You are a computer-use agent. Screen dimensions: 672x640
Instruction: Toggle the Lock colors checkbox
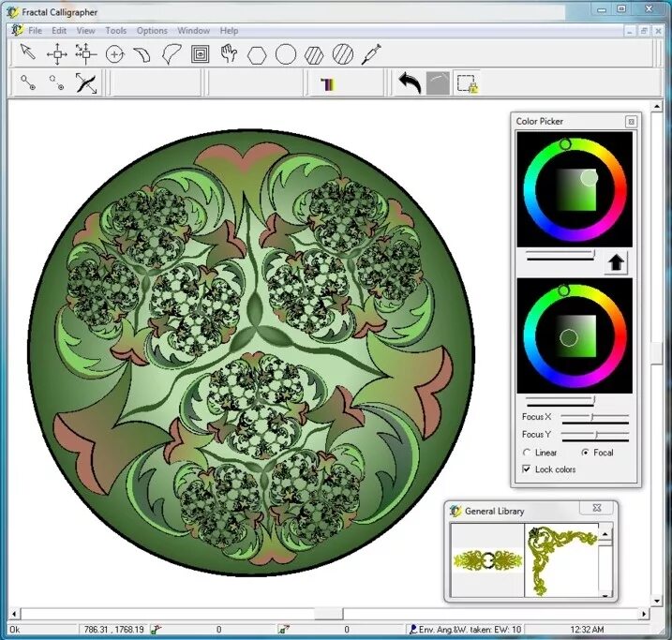(527, 469)
